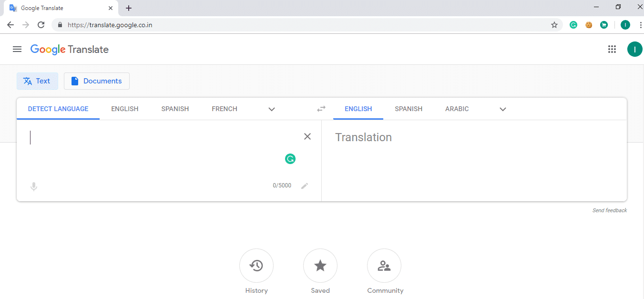Screen dimensions: 644x299
Task: Switch to the Documents tab
Action: [x=96, y=81]
